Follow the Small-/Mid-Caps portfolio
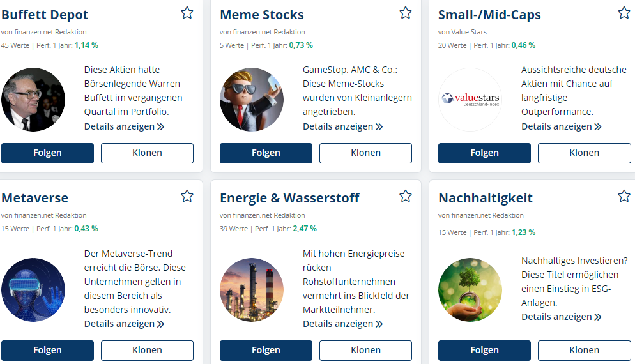The height and width of the screenshot is (364, 635). coord(484,153)
